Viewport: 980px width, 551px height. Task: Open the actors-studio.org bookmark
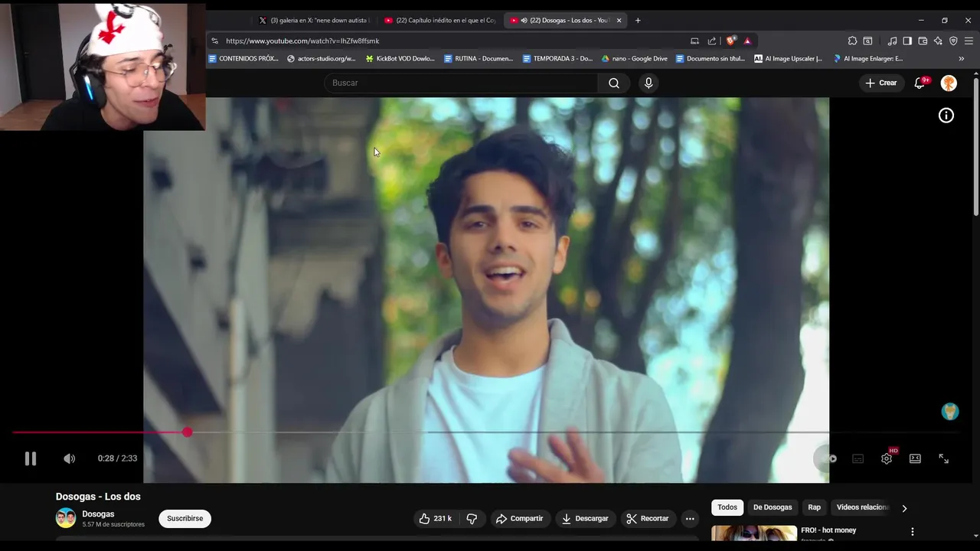[322, 59]
